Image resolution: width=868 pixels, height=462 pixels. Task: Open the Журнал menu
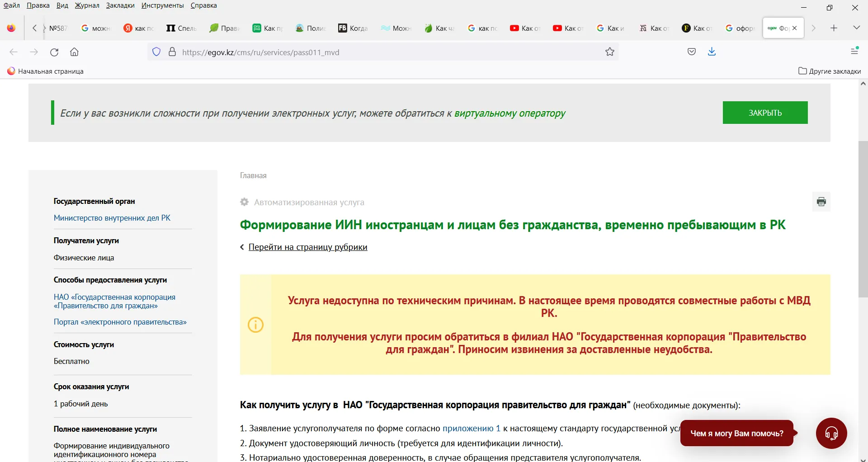pos(87,5)
